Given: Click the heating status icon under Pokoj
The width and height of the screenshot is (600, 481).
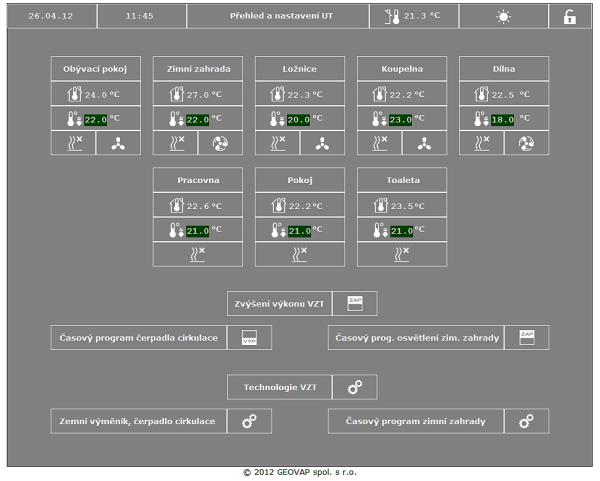Looking at the screenshot, I should tap(300, 254).
